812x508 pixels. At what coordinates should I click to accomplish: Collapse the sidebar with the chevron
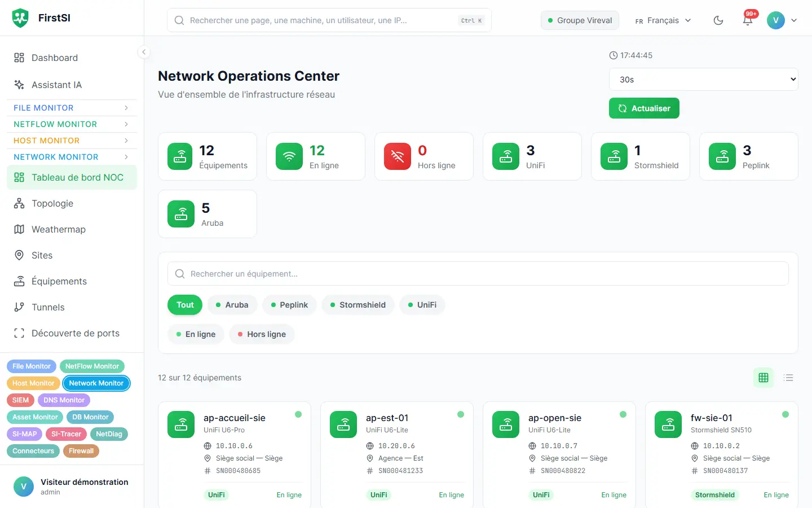click(144, 52)
